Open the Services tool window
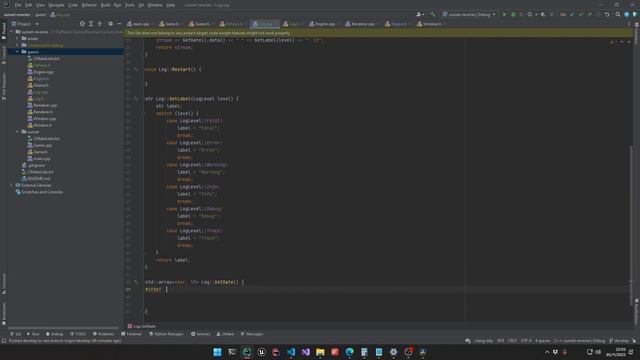 pos(200,334)
